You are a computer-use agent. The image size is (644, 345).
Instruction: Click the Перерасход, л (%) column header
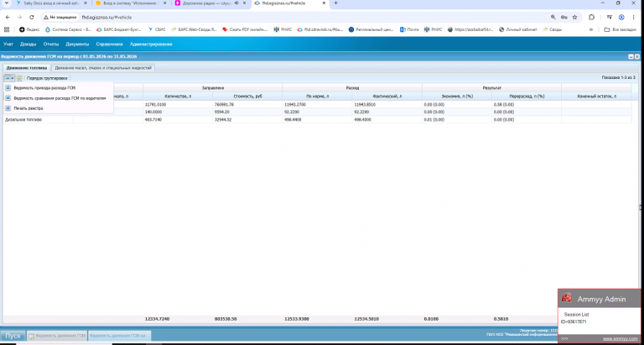(527, 97)
